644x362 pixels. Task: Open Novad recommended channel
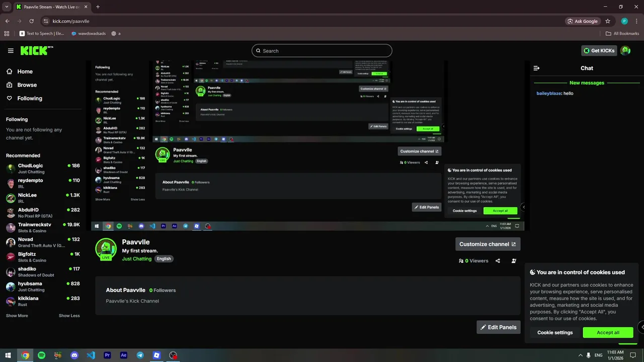(x=43, y=242)
